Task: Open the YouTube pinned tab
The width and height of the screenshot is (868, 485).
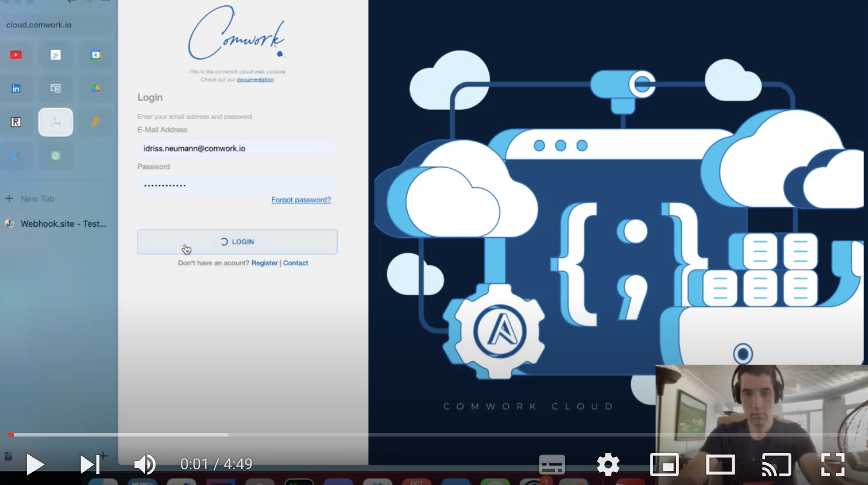Action: [16, 55]
